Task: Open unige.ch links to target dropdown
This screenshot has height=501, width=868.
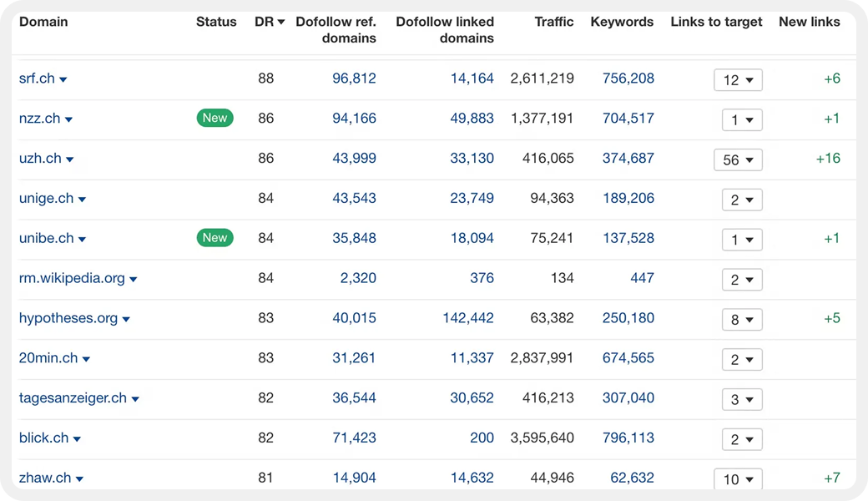Action: coord(742,200)
